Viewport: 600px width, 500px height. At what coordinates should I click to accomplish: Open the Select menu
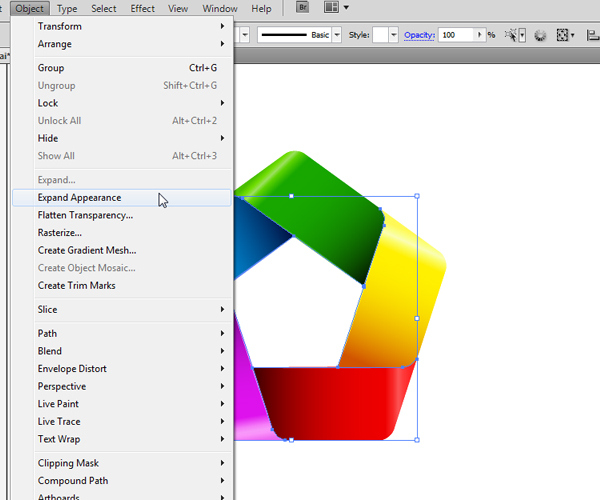pos(104,8)
